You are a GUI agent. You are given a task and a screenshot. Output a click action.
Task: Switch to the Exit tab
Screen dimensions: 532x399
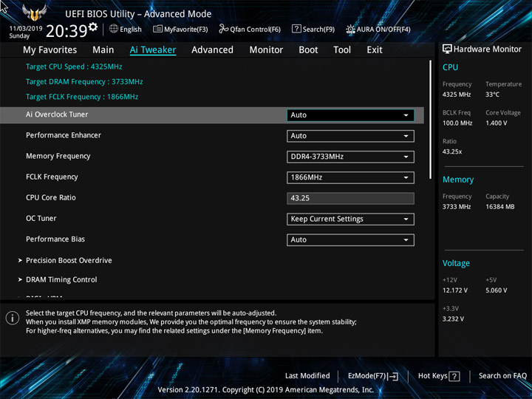[374, 50]
